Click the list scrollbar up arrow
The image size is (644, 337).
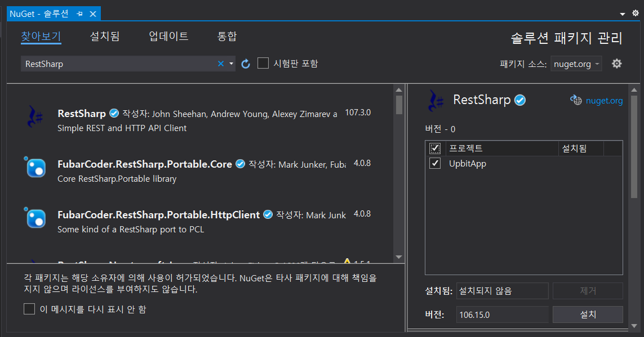coord(399,90)
